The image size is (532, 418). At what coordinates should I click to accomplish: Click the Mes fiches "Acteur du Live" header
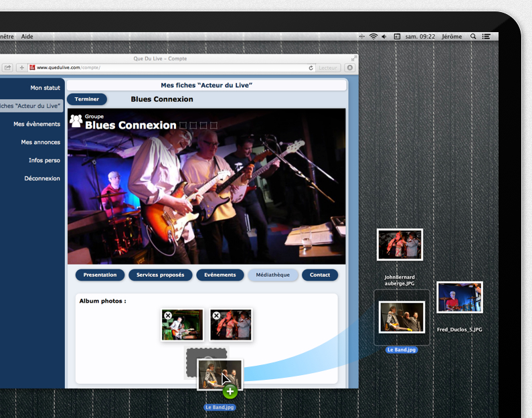(206, 85)
